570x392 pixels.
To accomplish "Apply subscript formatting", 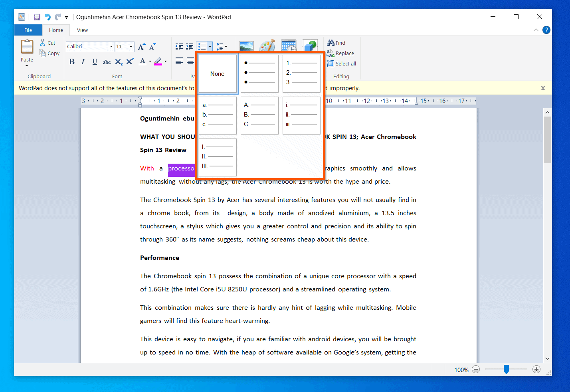I will [119, 61].
